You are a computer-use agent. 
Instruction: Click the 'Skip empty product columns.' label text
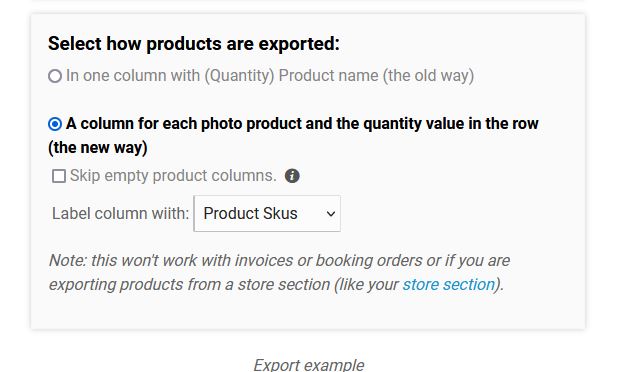tap(173, 176)
